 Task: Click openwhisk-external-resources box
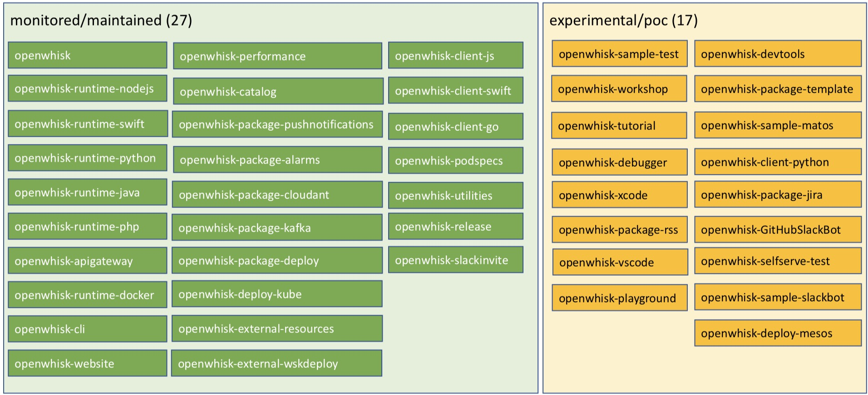[277, 329]
